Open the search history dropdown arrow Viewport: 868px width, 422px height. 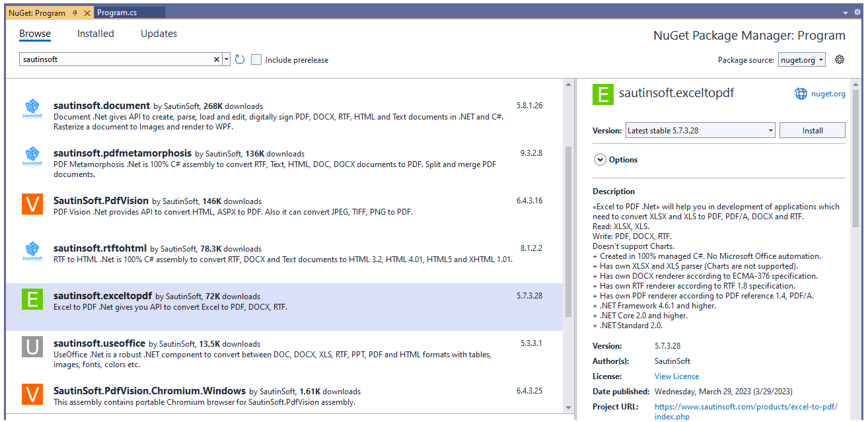[x=227, y=59]
